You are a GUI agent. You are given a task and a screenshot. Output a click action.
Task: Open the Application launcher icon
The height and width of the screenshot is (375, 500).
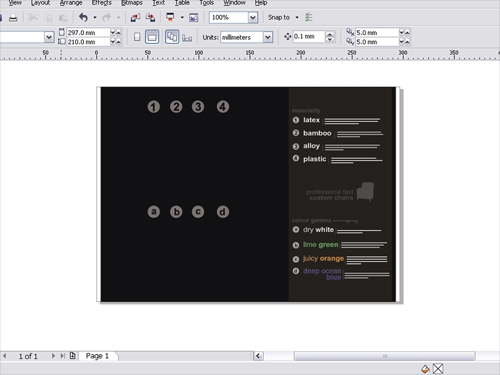point(170,17)
